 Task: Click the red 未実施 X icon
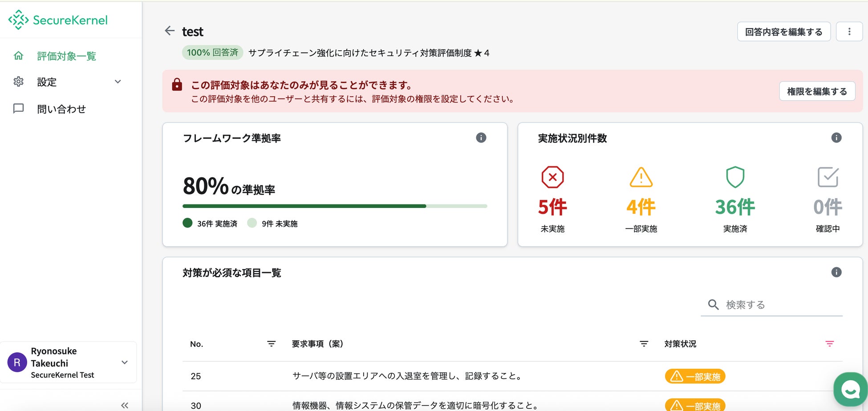[x=552, y=177]
